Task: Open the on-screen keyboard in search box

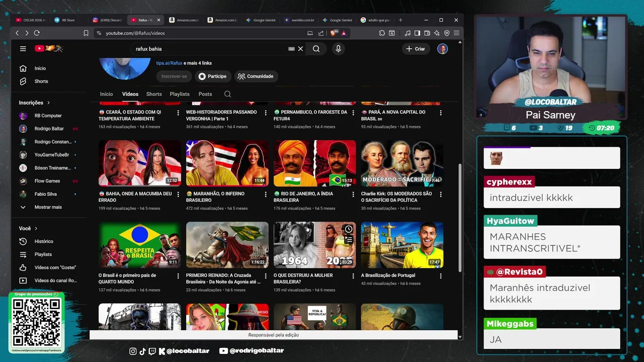Action: [x=291, y=49]
